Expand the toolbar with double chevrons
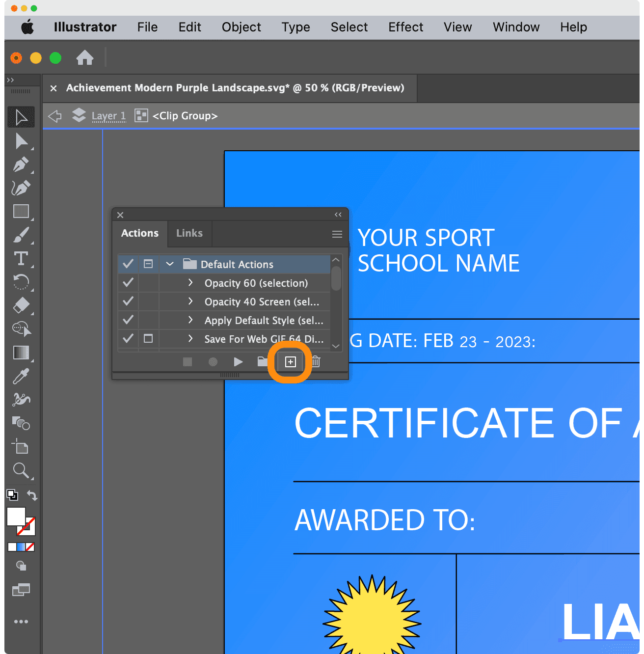 10,80
